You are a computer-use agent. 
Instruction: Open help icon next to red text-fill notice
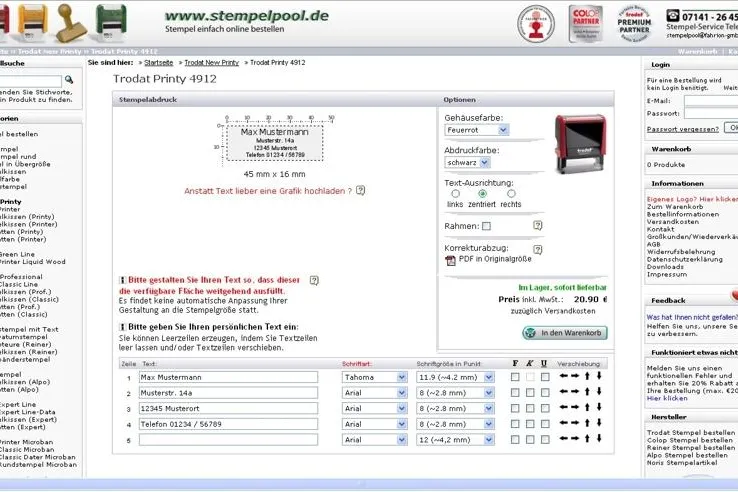(x=314, y=280)
